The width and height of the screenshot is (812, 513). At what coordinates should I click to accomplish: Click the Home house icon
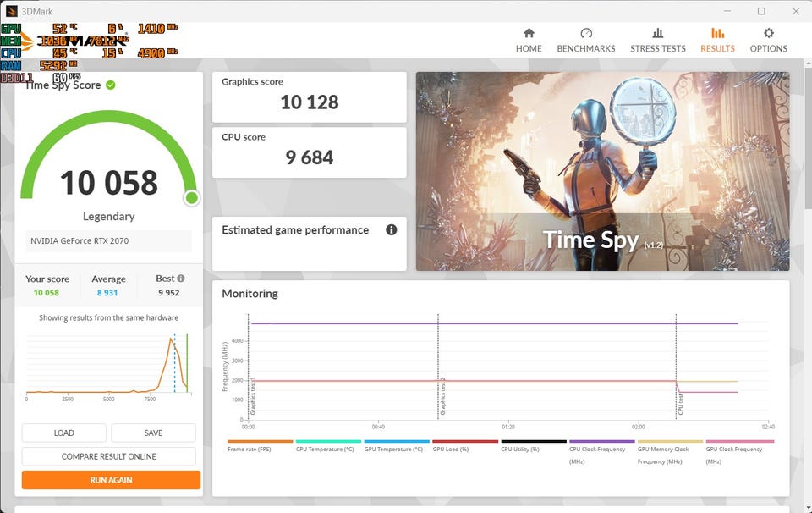point(529,33)
